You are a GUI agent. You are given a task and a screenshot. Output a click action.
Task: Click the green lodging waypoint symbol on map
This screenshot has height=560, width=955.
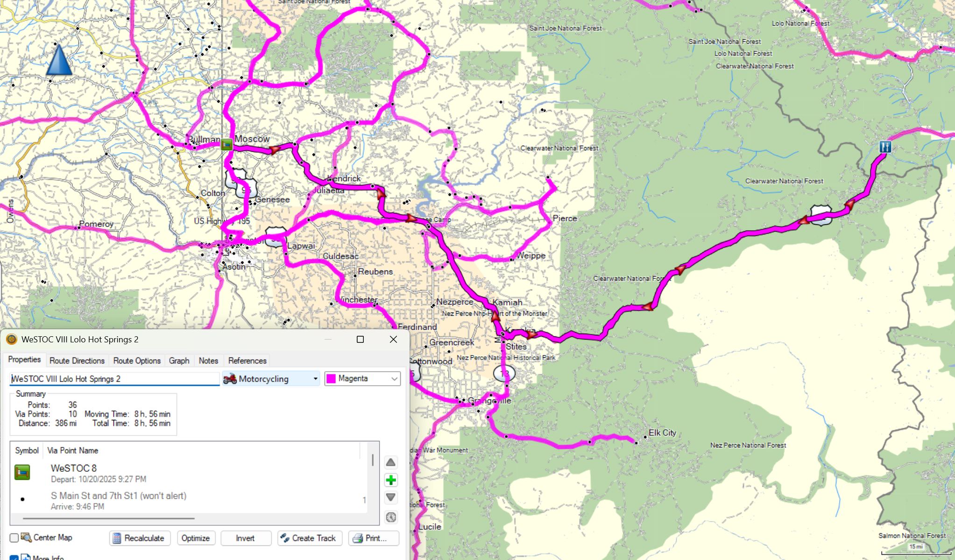coord(226,145)
